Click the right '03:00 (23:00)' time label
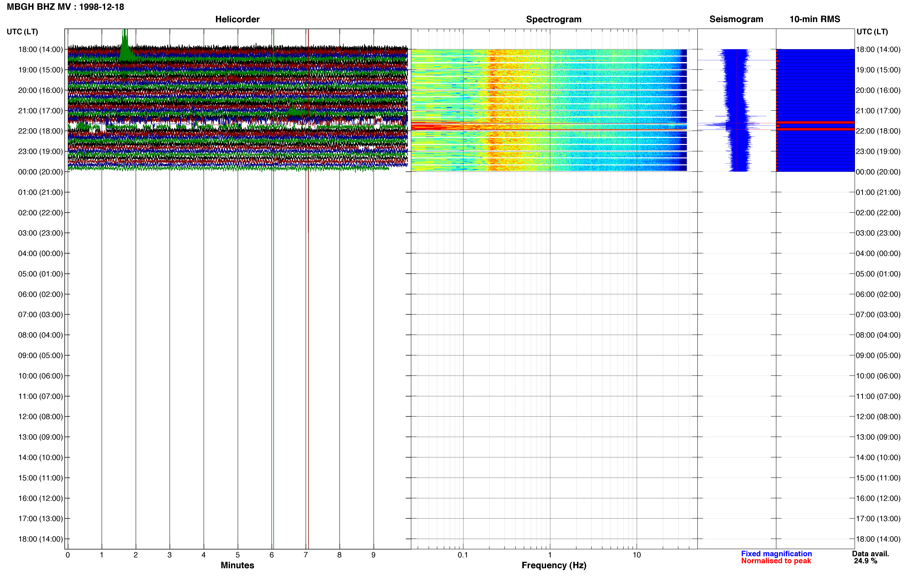The height and width of the screenshot is (578, 924). pos(878,233)
